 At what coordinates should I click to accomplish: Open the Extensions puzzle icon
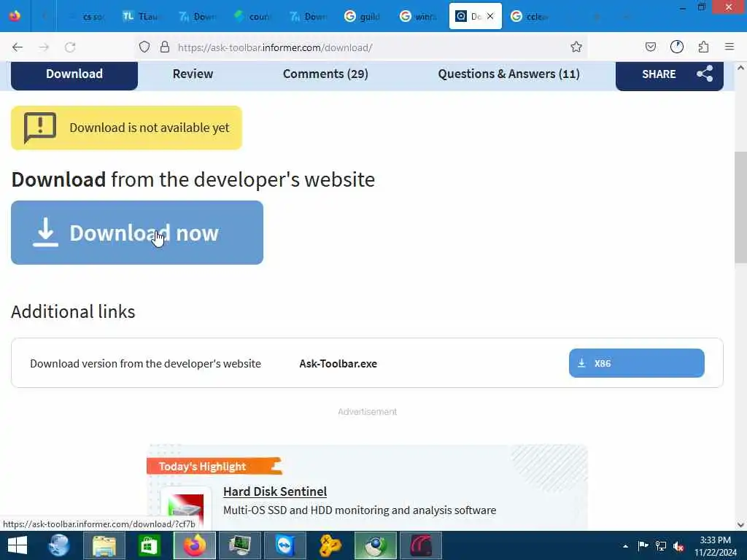click(x=704, y=47)
